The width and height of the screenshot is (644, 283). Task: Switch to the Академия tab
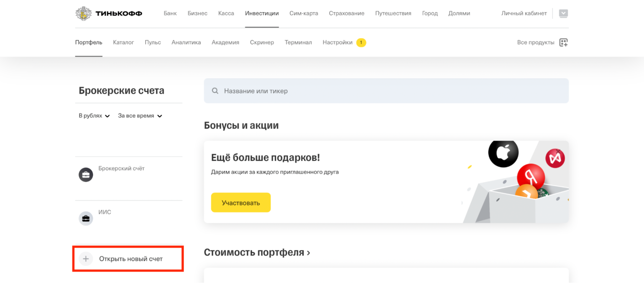225,43
